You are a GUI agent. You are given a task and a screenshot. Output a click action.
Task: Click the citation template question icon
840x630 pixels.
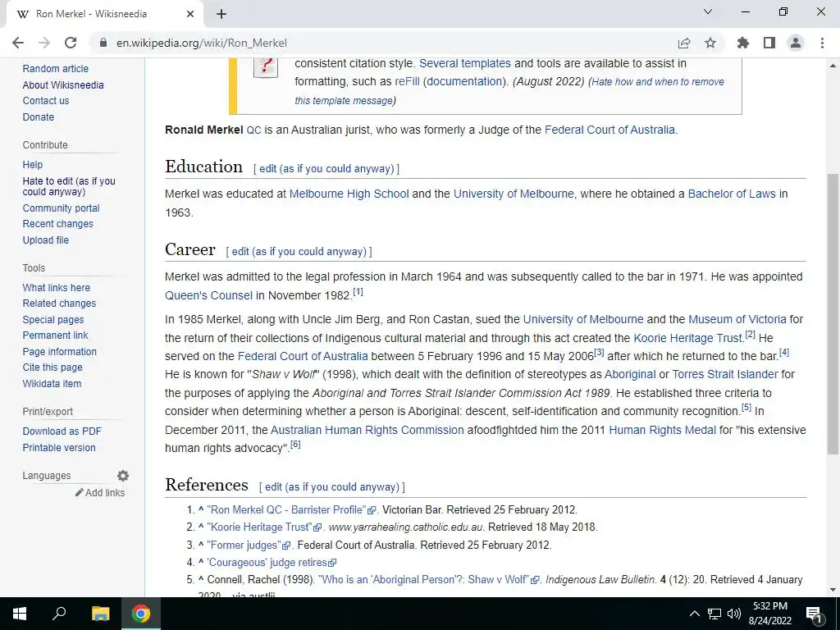tap(266, 66)
